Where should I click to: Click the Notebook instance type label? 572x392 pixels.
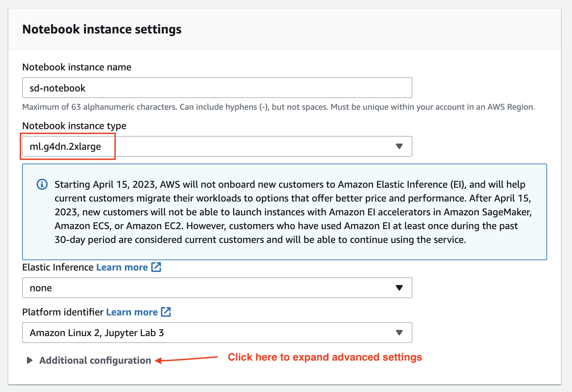(74, 126)
